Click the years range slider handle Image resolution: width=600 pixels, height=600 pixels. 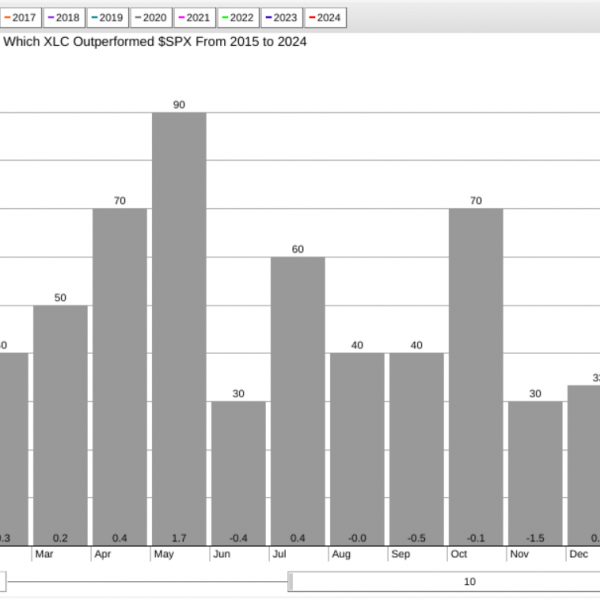coord(290,582)
